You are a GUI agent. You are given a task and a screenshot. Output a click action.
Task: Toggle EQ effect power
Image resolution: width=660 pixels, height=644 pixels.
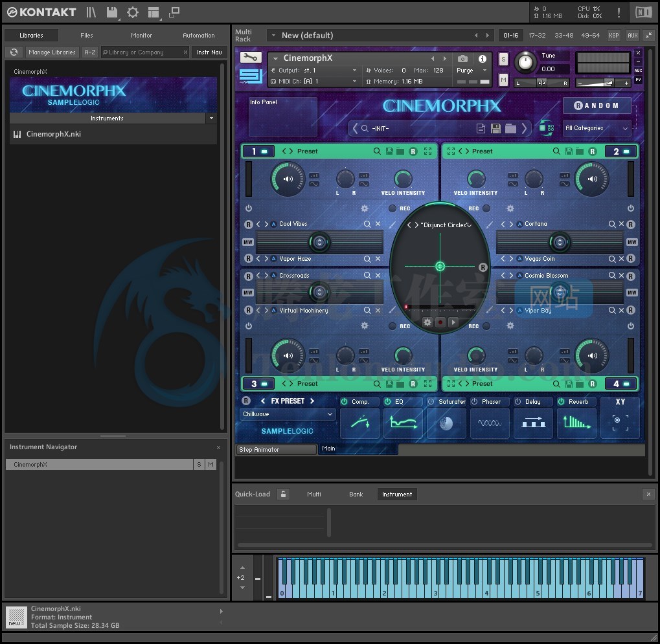(388, 401)
